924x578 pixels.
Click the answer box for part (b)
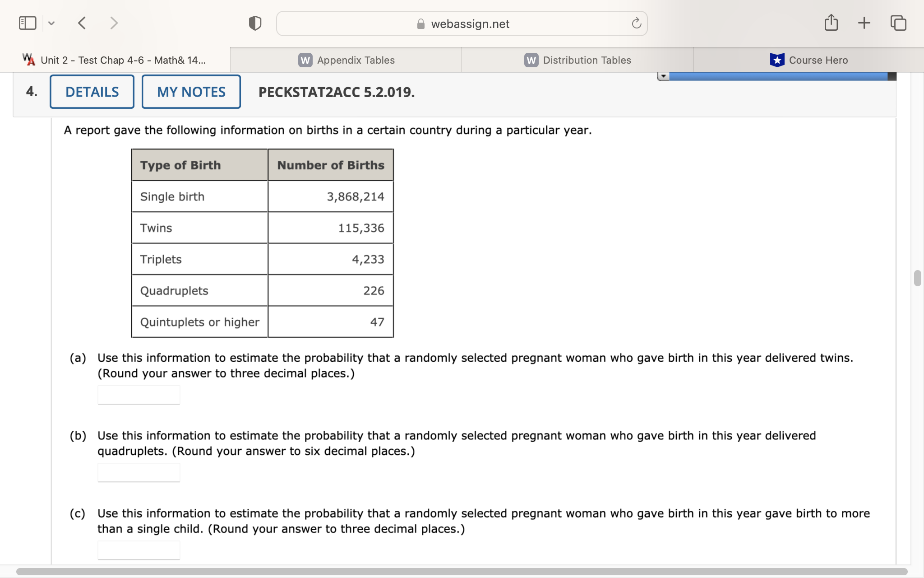pos(139,472)
